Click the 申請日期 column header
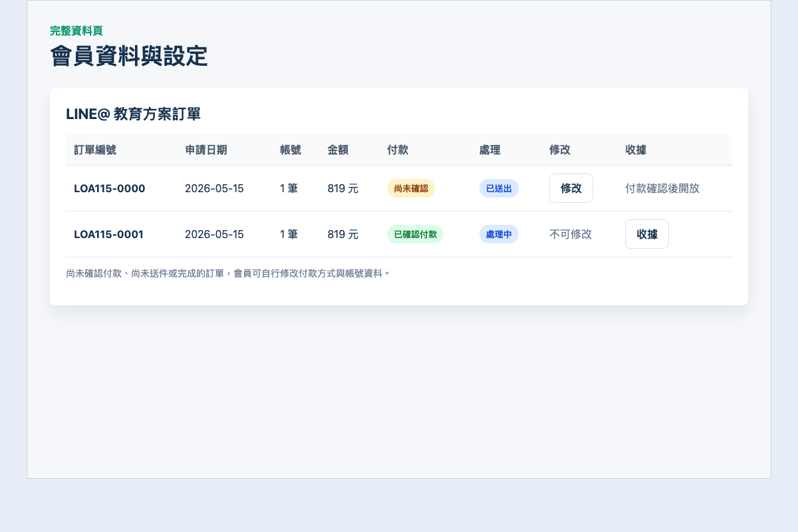 (x=206, y=150)
